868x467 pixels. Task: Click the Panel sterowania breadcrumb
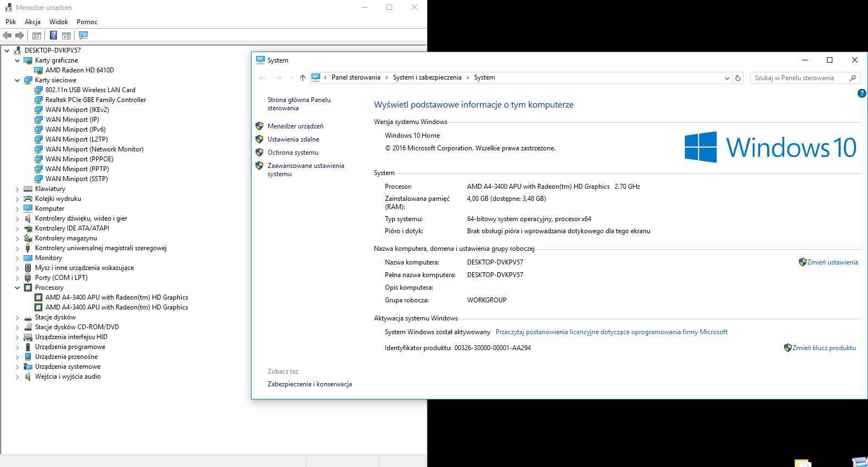[356, 77]
